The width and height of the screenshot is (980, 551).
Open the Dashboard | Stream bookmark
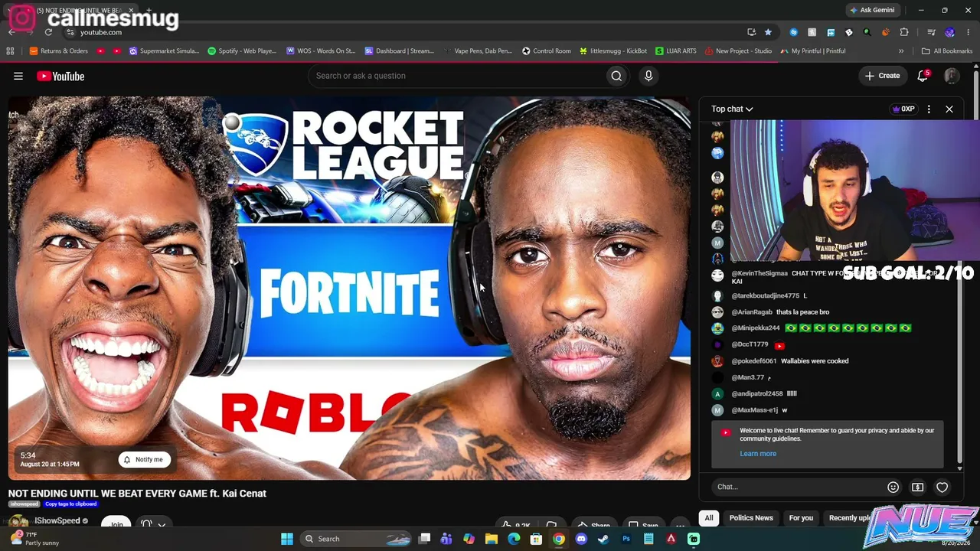click(400, 51)
